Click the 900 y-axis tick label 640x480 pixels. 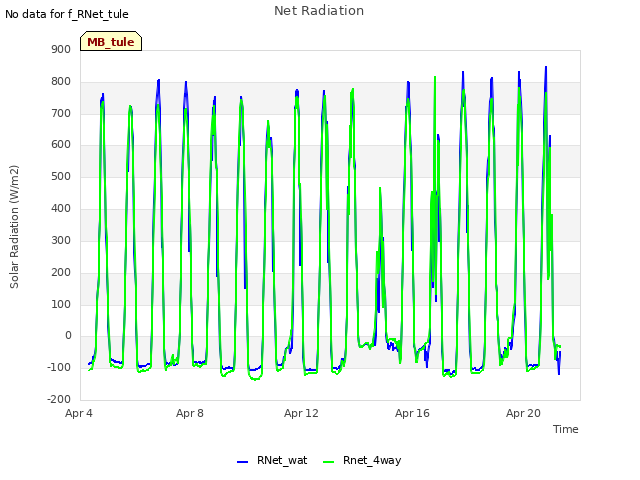(x=61, y=49)
